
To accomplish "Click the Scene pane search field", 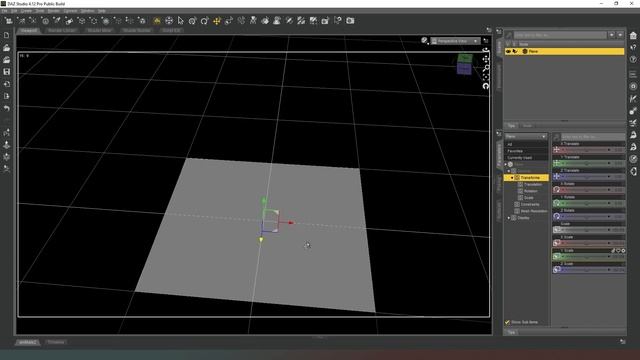I will [560, 35].
